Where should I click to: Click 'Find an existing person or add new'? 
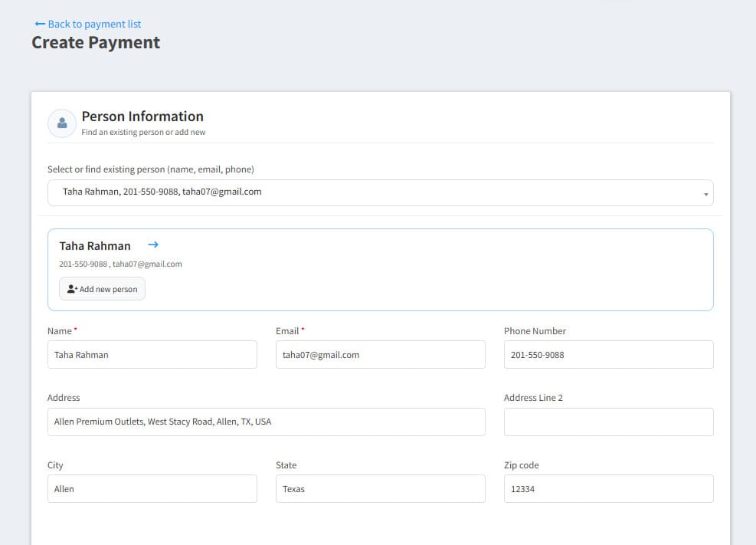pos(143,132)
